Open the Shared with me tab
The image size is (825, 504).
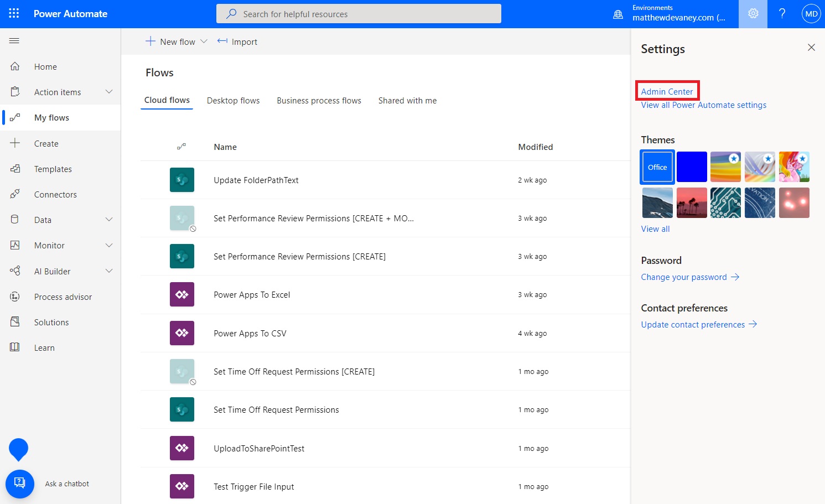pyautogui.click(x=407, y=100)
